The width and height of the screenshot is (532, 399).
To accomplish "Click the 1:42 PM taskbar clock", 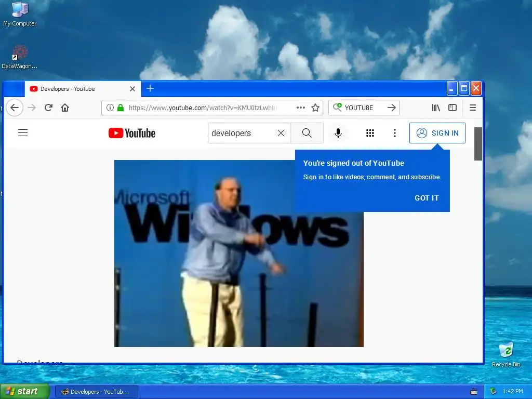I will tap(513, 392).
